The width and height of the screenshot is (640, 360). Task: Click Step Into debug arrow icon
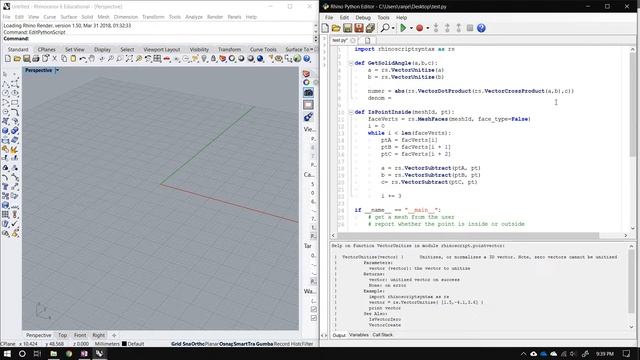[436, 28]
